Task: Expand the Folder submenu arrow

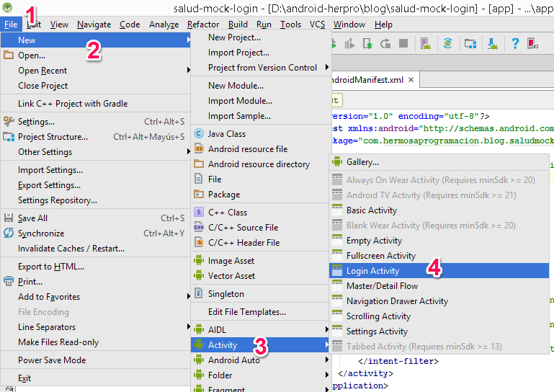Action: [x=327, y=375]
